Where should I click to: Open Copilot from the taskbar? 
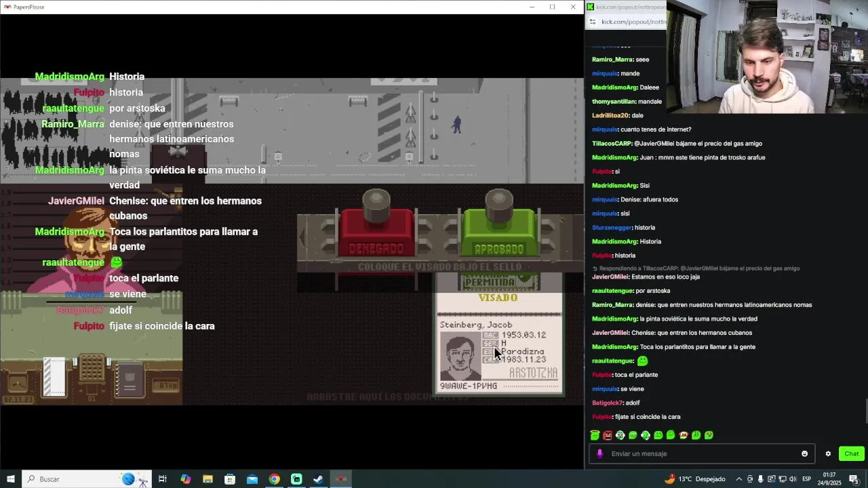point(185,479)
